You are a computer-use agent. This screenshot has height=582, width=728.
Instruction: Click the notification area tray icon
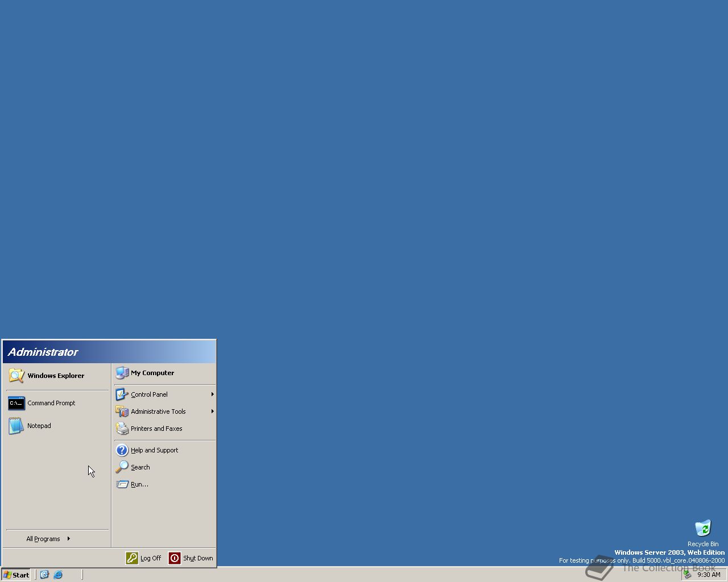click(x=687, y=575)
